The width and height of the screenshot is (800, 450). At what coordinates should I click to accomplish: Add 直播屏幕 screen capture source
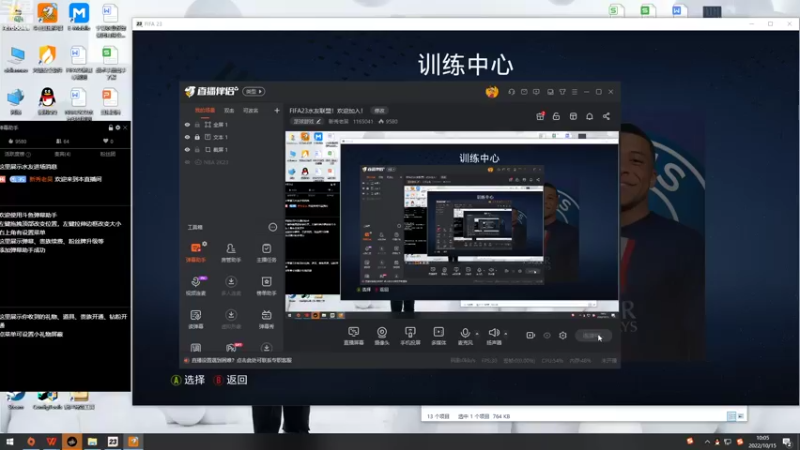354,336
